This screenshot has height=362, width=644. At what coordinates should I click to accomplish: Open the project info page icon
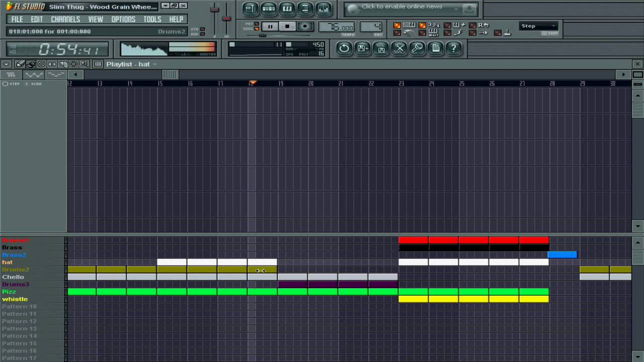[436, 48]
